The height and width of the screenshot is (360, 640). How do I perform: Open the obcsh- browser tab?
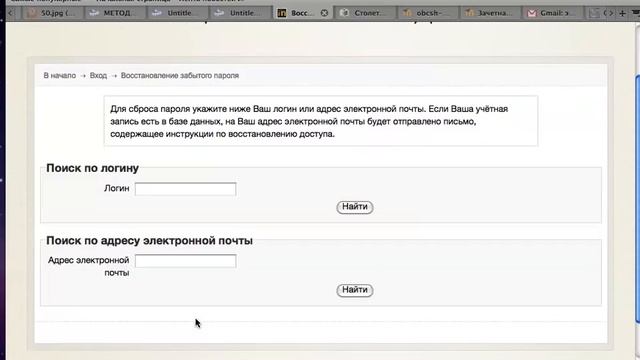click(427, 13)
